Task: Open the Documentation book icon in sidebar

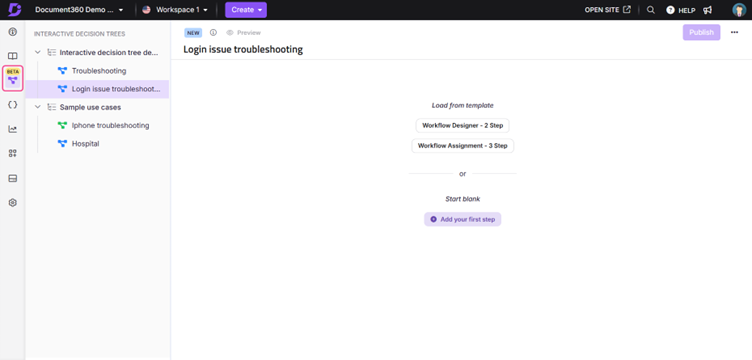Action: pos(13,56)
